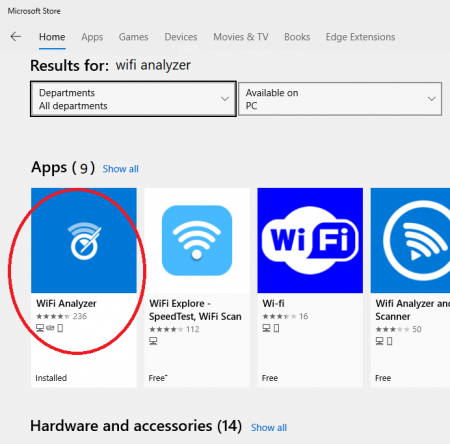Image resolution: width=450 pixels, height=444 pixels.
Task: Show all Hardware and accessories results
Action: point(269,428)
